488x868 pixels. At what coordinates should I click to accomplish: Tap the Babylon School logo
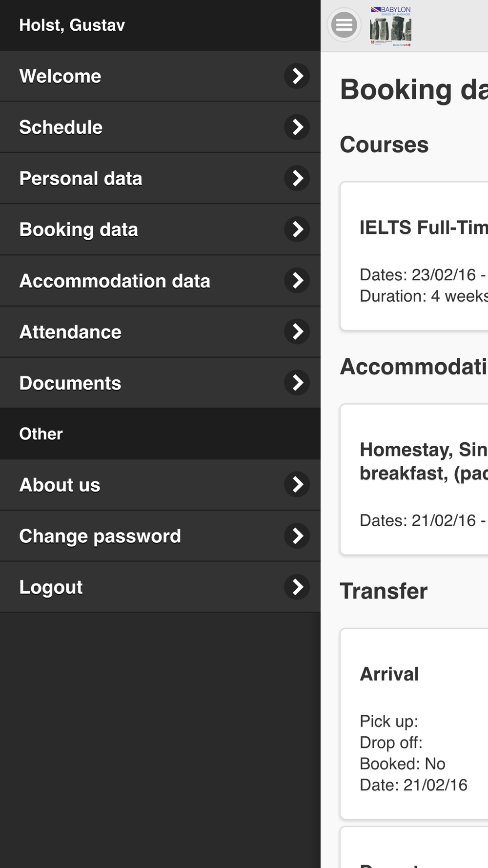click(390, 26)
